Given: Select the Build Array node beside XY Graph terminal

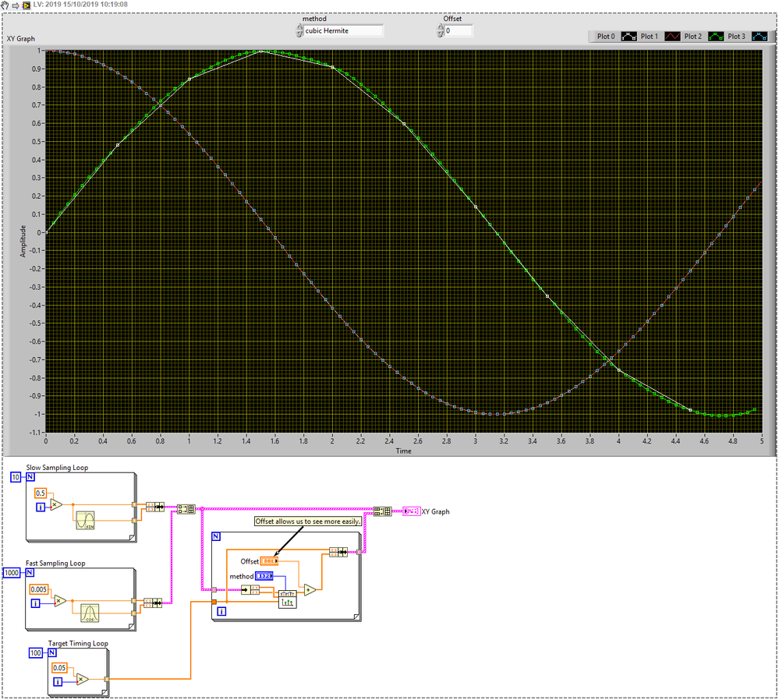Looking at the screenshot, I should (383, 511).
